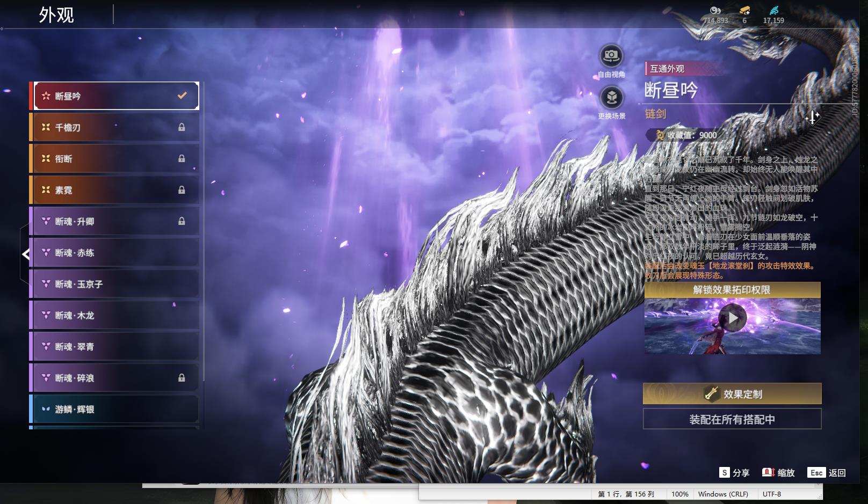Select the 素霓 skin entry
The image size is (868, 504).
point(114,190)
